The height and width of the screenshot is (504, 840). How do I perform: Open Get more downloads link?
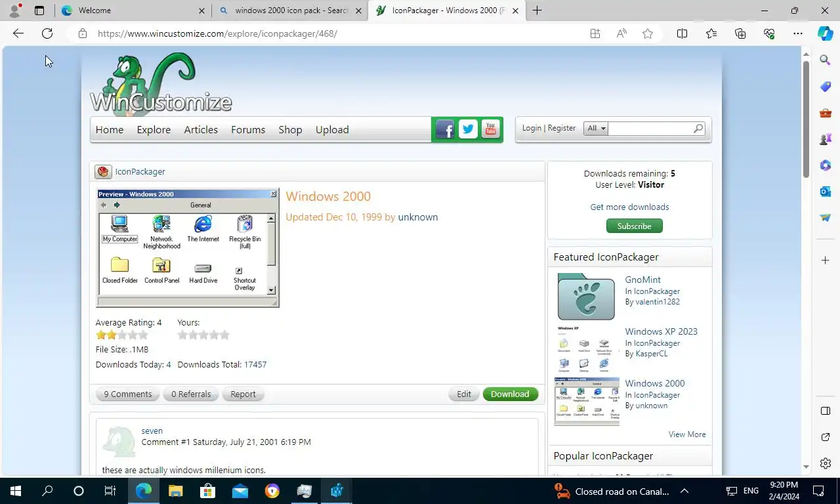point(629,207)
